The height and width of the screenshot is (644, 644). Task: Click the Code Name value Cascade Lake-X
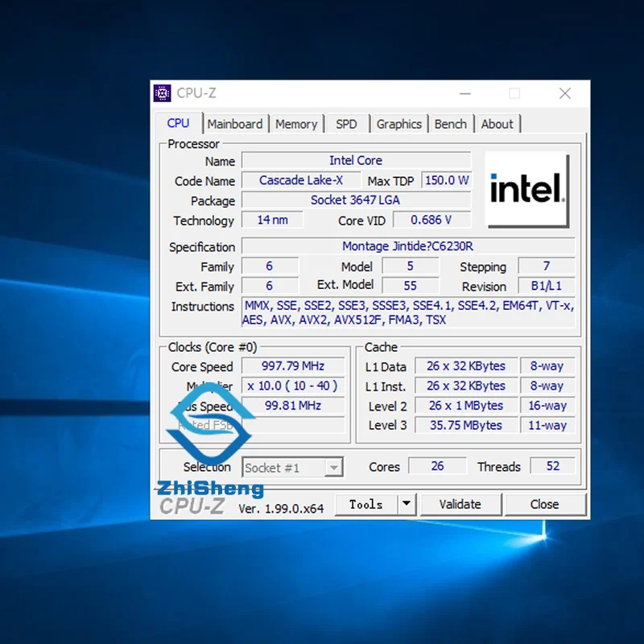(x=301, y=180)
